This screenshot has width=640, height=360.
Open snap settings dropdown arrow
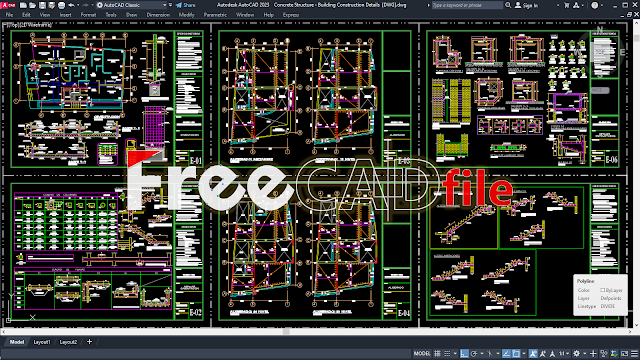[455, 354]
